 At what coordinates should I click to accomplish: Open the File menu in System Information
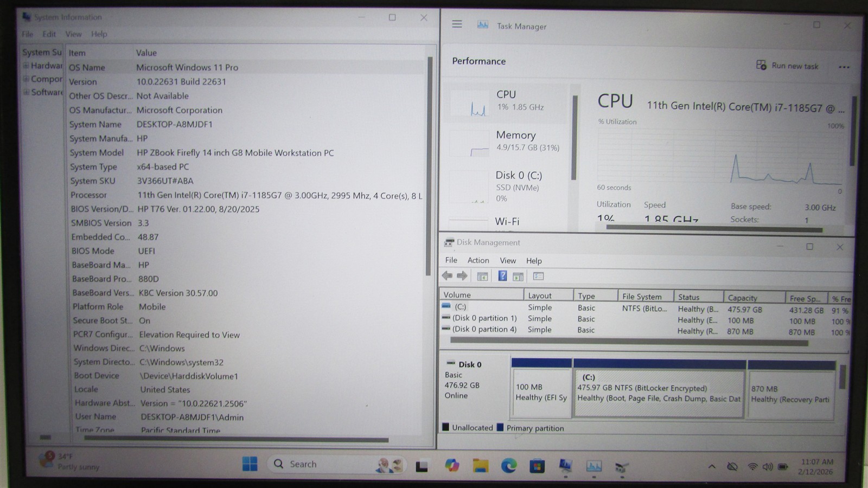(x=27, y=34)
